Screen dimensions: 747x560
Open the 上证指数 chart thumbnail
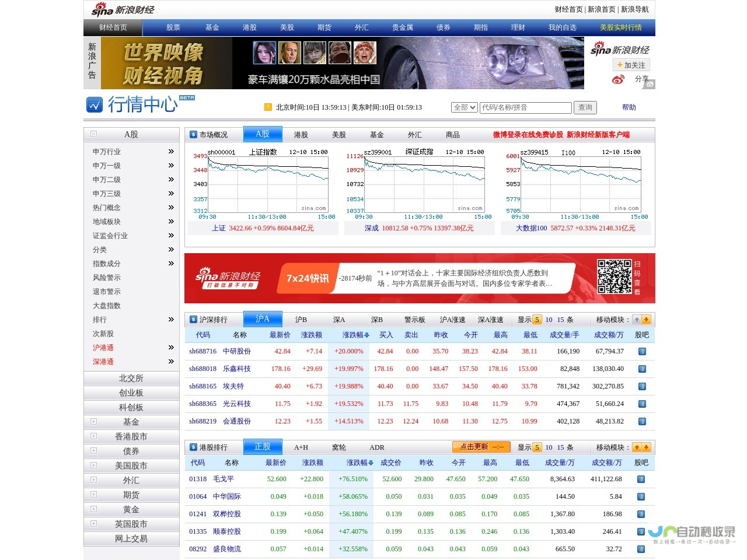point(264,184)
